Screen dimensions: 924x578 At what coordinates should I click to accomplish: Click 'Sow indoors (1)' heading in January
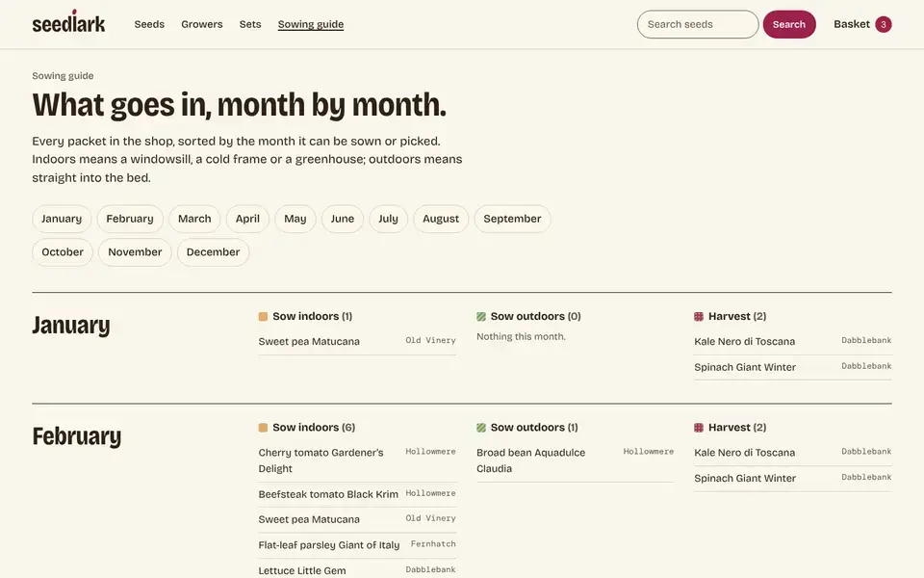[x=312, y=317]
